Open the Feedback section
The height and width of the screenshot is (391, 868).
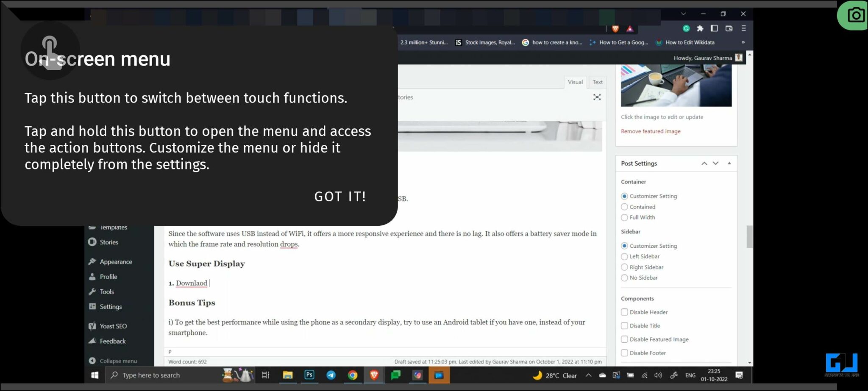(x=112, y=341)
